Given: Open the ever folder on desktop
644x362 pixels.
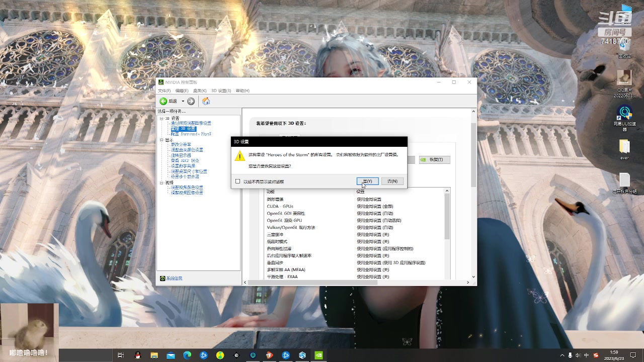Looking at the screenshot, I should tap(624, 149).
